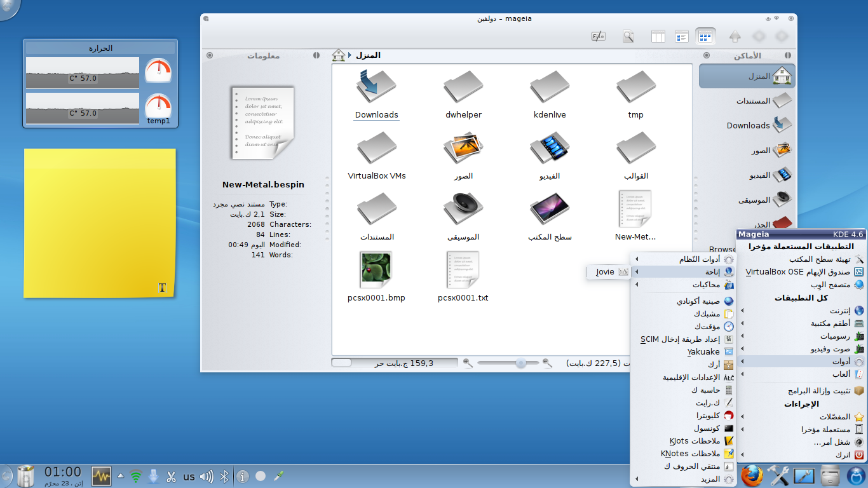The image size is (868, 488).
Task: Open the الموسيقى music folder in file view
Action: click(x=463, y=216)
